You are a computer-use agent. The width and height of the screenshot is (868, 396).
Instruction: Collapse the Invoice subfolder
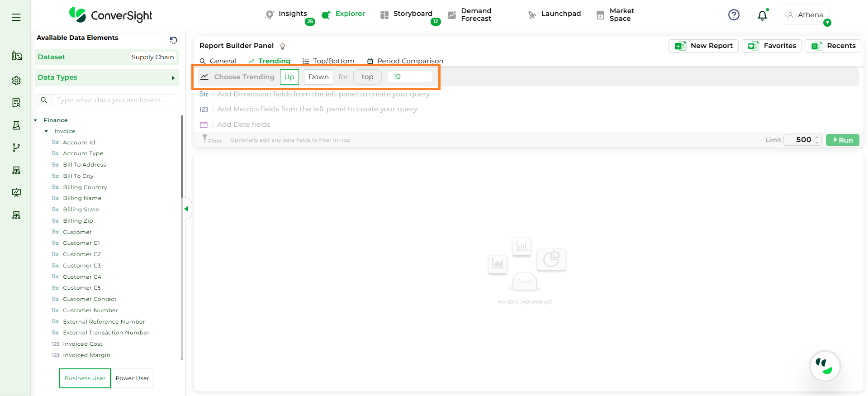(x=46, y=131)
